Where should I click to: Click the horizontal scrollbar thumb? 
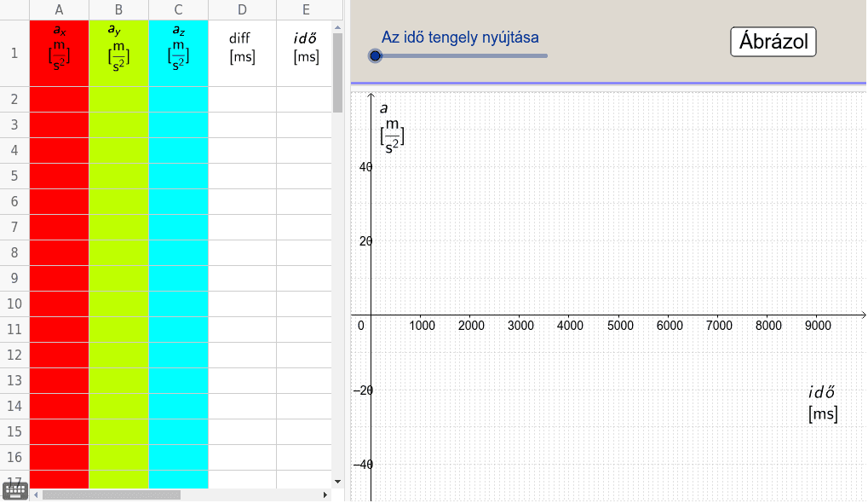pos(111,494)
